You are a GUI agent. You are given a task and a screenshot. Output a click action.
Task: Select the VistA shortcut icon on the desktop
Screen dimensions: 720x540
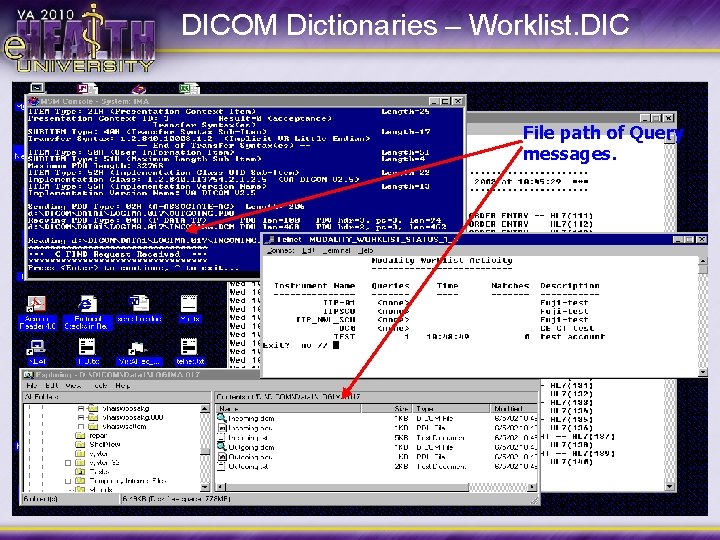(138, 352)
